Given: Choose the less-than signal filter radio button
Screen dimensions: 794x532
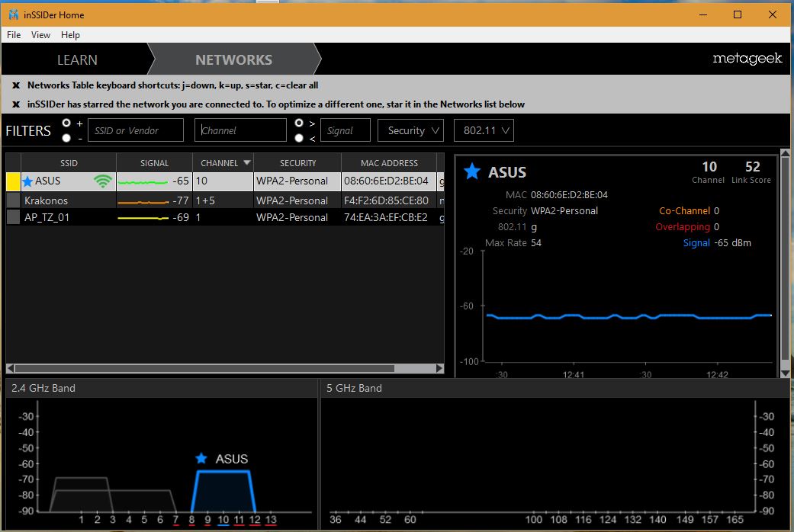Looking at the screenshot, I should point(299,138).
